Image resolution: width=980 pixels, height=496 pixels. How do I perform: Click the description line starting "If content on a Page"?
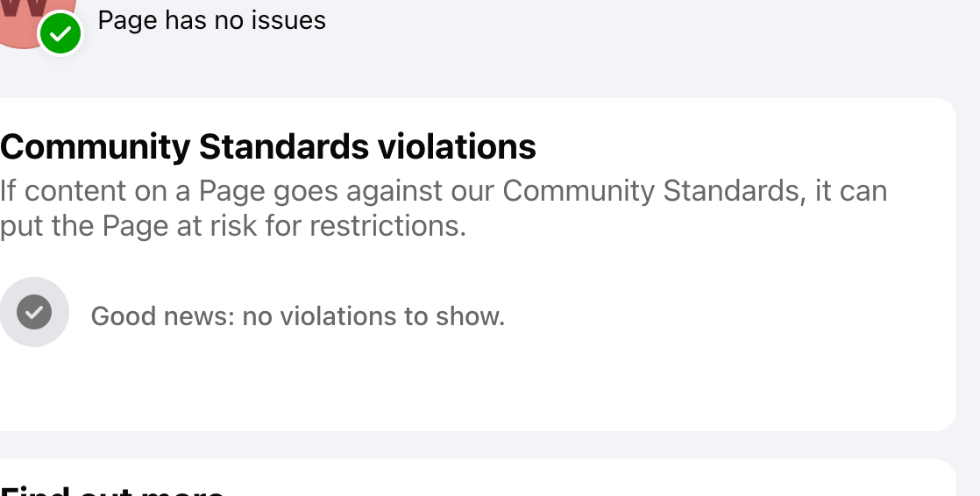(444, 191)
